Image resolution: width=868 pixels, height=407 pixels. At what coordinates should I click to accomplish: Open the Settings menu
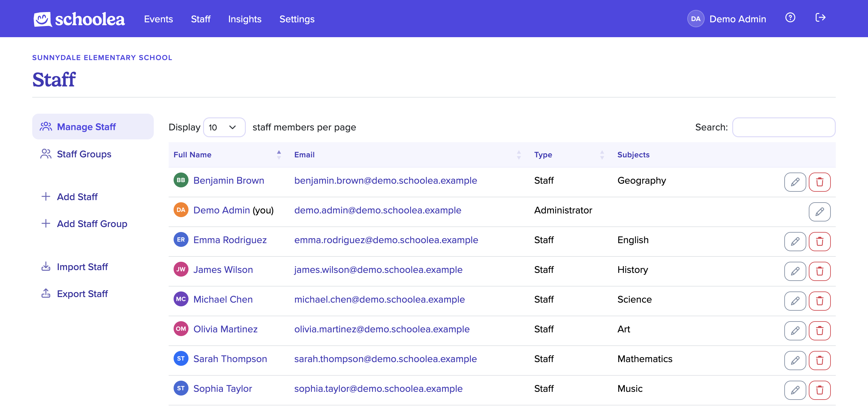tap(297, 19)
